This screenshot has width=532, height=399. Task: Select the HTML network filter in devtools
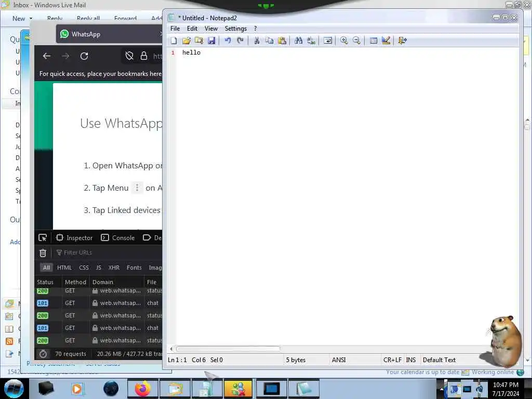click(x=64, y=268)
